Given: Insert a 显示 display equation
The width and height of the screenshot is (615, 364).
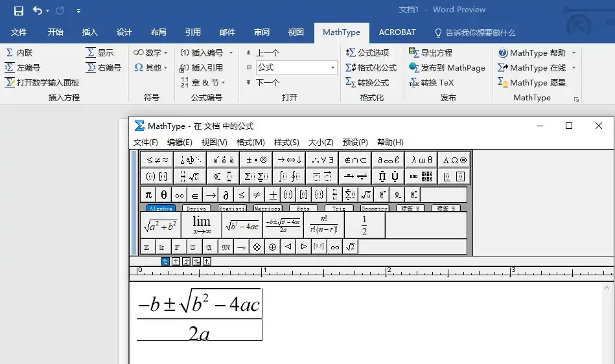Looking at the screenshot, I should pyautogui.click(x=100, y=52).
